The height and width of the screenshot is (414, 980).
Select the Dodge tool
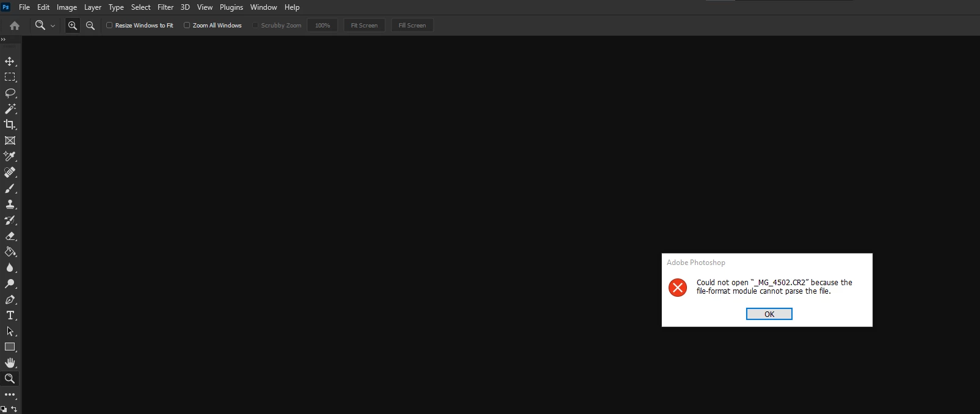[10, 283]
